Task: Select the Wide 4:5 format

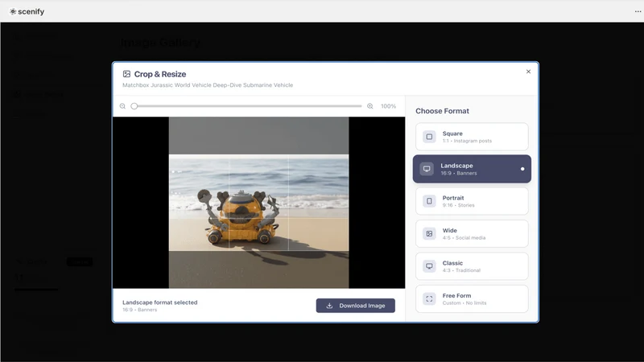Action: (x=472, y=233)
